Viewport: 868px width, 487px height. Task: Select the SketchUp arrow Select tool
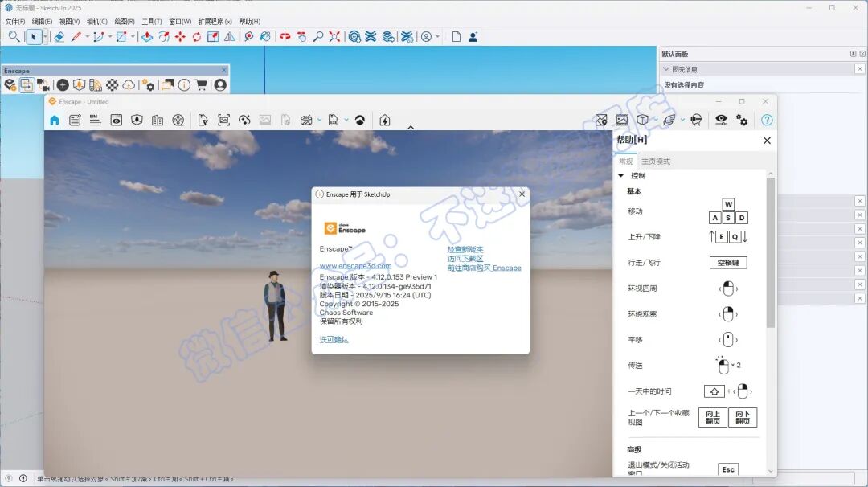pyautogui.click(x=33, y=37)
